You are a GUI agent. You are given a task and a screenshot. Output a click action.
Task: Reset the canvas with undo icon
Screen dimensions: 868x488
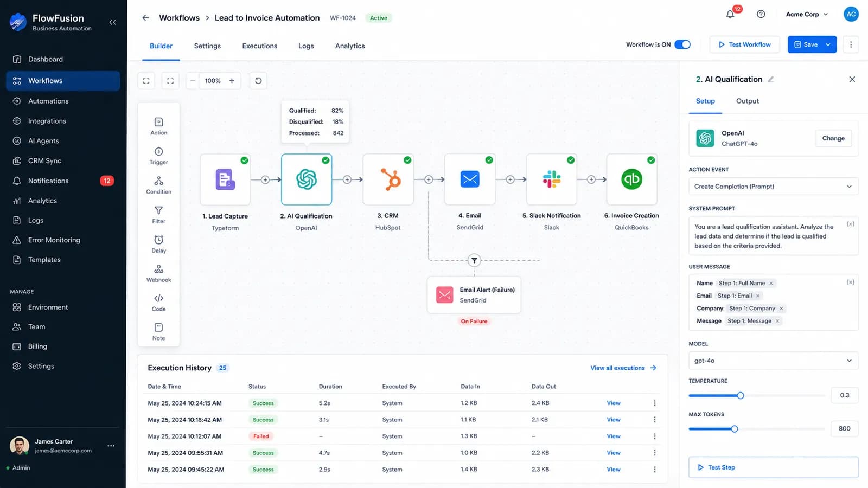pyautogui.click(x=258, y=81)
